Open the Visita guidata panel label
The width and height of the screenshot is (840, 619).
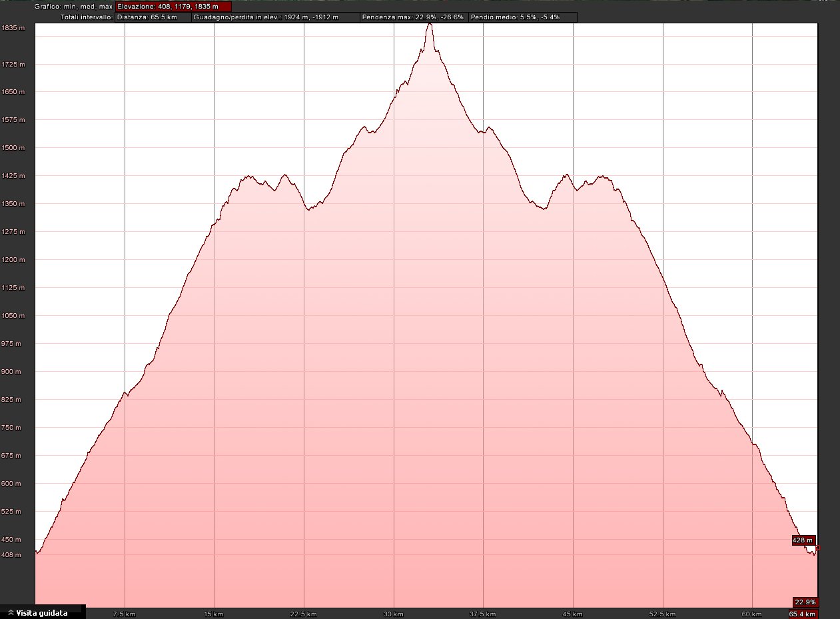pos(42,613)
